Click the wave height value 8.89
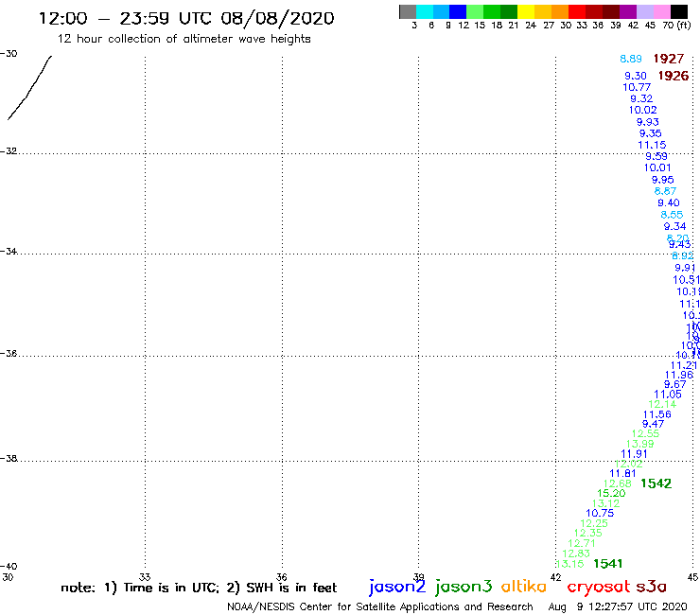The width and height of the screenshot is (700, 615). [631, 59]
